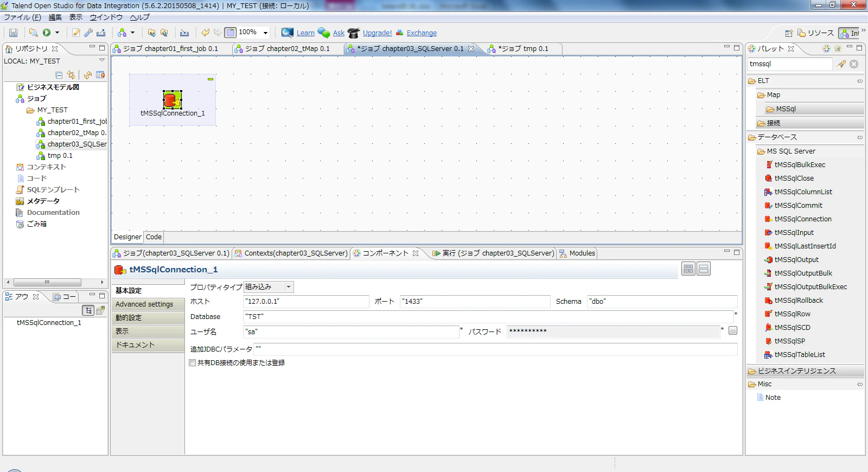
Task: Click the Learn link
Action: coord(305,33)
